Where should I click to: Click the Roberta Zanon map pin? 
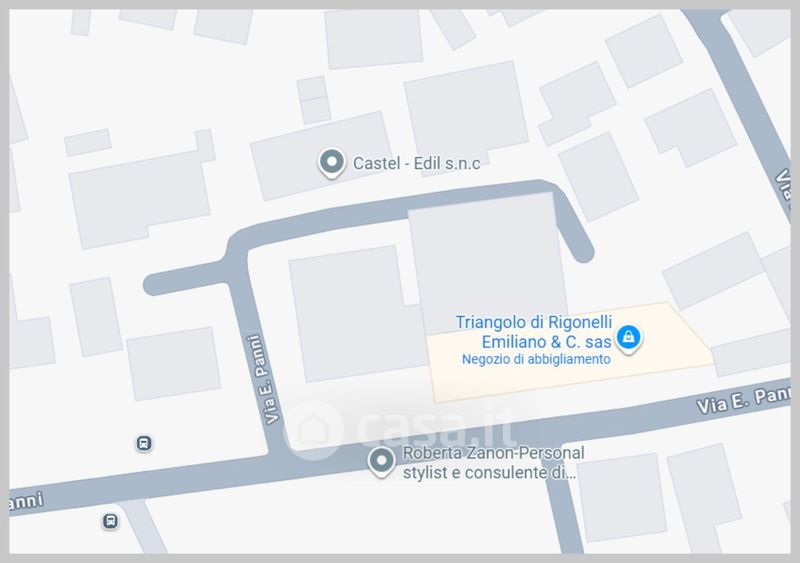coord(381,462)
